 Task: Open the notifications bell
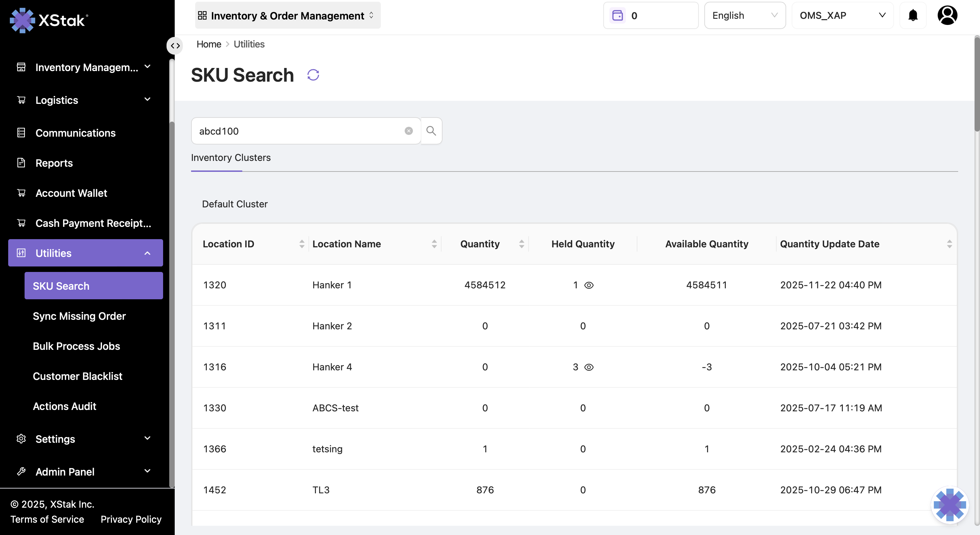tap(913, 16)
